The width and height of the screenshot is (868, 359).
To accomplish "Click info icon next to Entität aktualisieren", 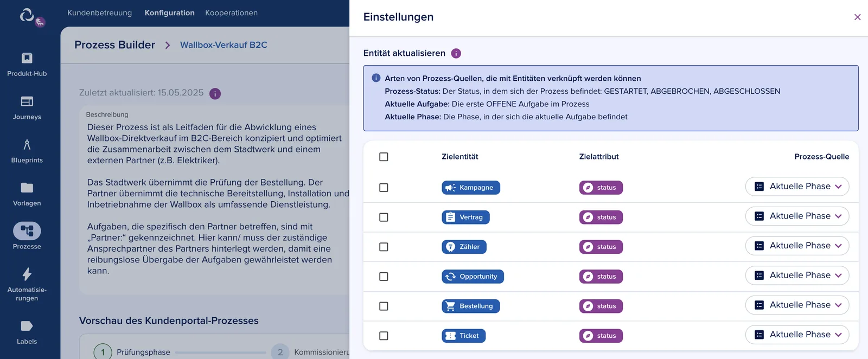I will pos(456,53).
